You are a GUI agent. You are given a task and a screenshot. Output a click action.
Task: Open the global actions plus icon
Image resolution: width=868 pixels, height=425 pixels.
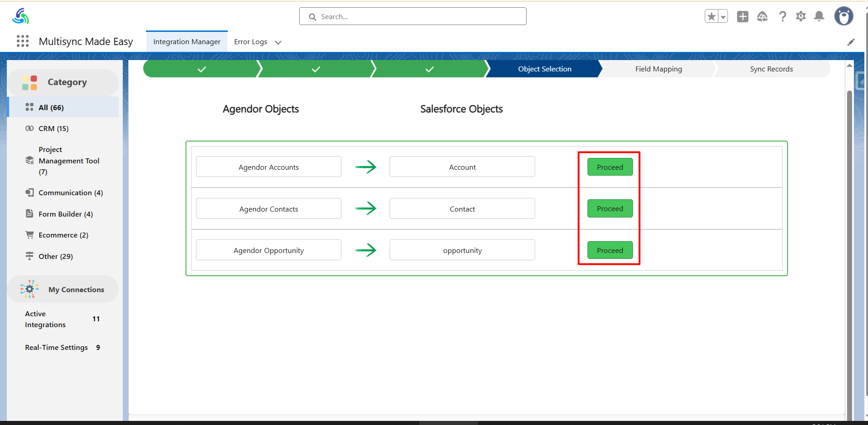click(x=743, y=17)
